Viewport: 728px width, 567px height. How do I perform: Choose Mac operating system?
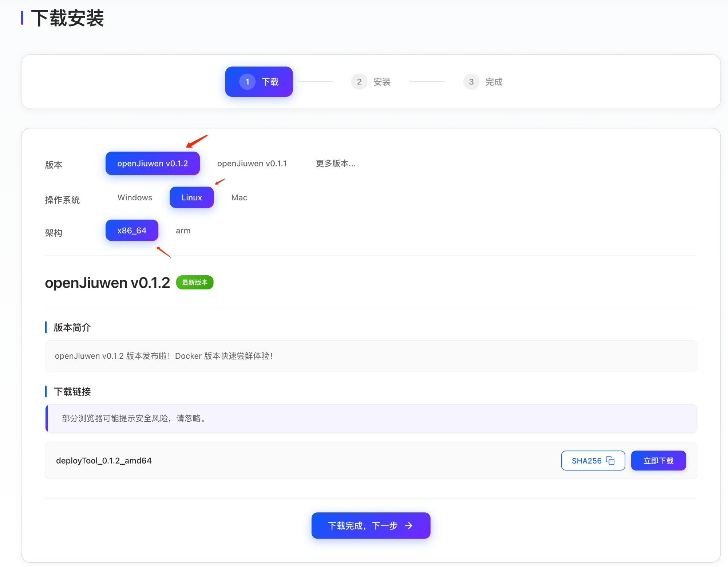click(x=239, y=197)
